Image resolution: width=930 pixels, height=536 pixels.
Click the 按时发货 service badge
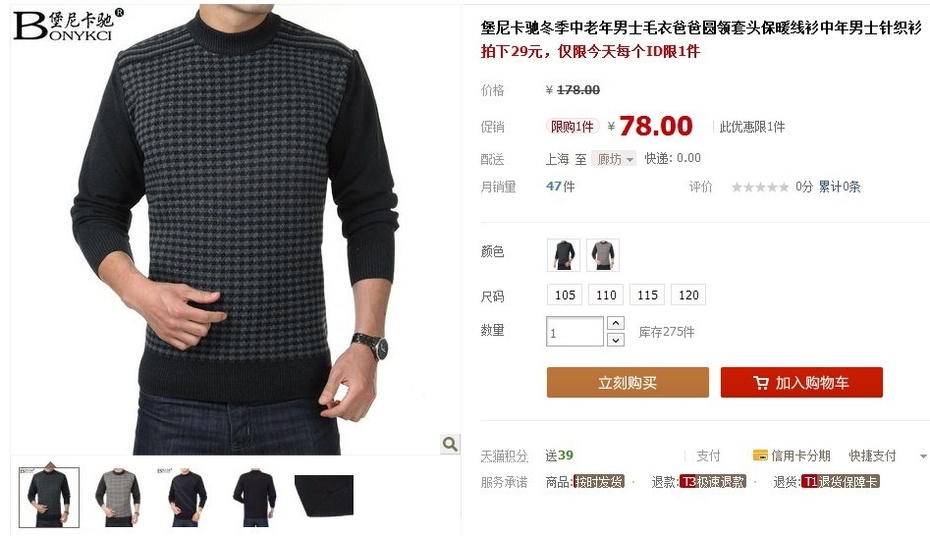coord(598,482)
